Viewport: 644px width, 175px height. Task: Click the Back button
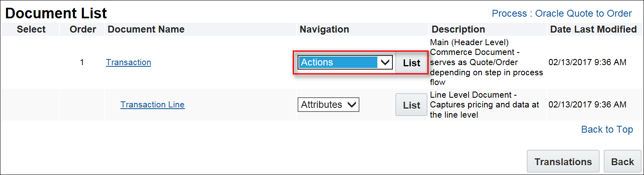[x=622, y=162]
